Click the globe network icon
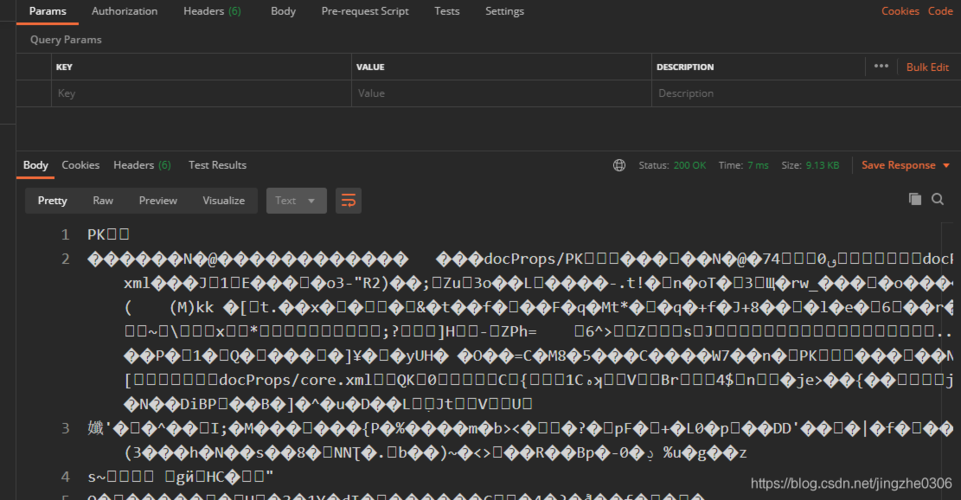This screenshot has height=500, width=961. pos(619,165)
